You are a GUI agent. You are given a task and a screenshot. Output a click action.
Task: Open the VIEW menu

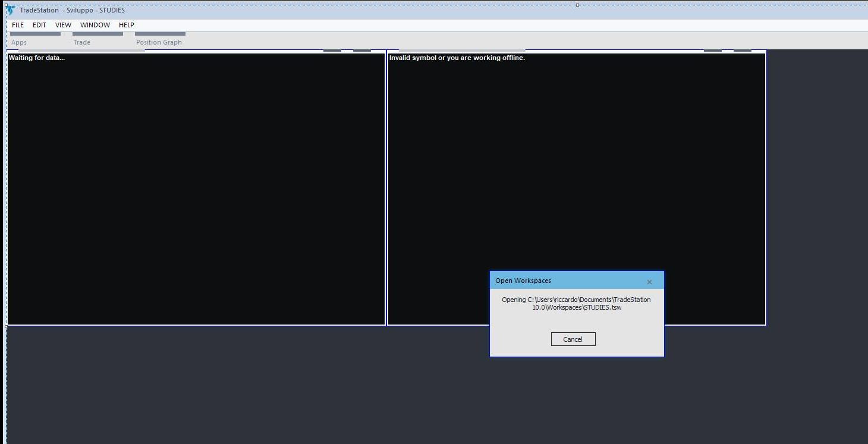point(63,25)
